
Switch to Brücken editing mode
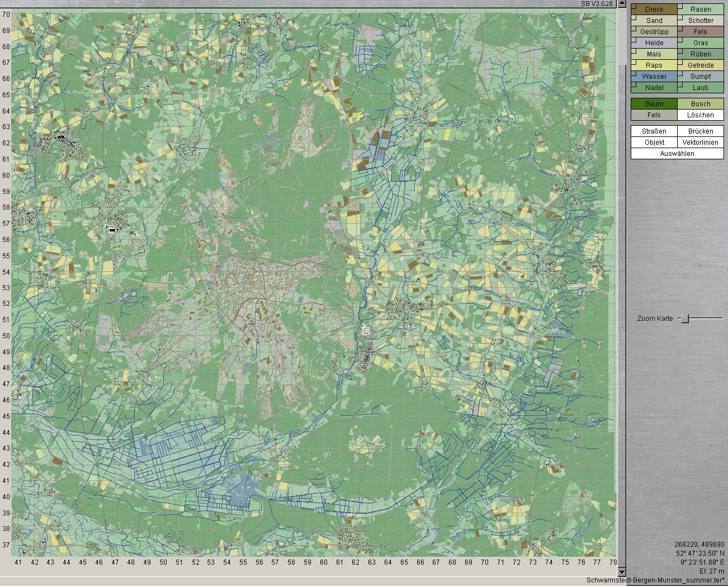click(701, 131)
